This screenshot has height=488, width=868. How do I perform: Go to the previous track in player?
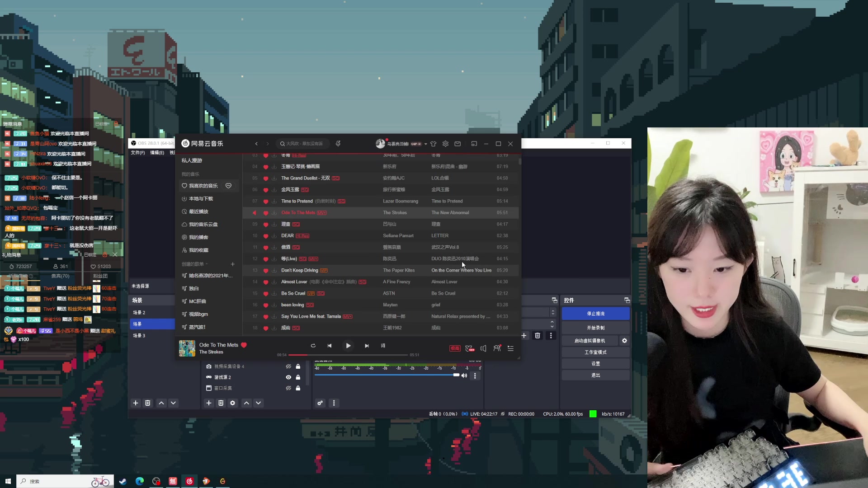pos(330,346)
